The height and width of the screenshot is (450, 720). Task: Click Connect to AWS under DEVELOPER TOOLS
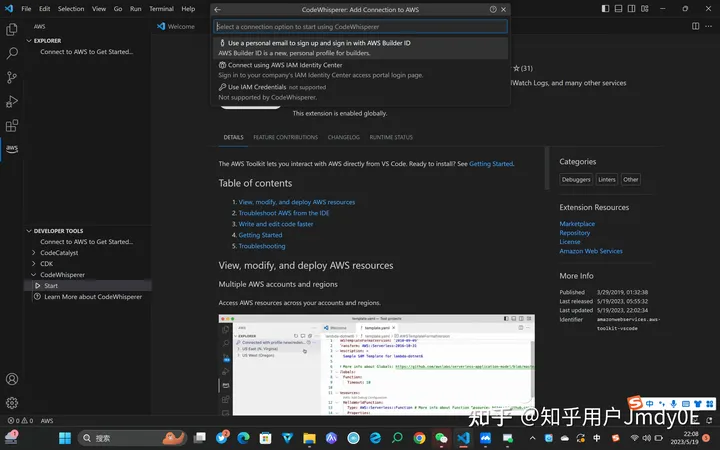pos(86,242)
